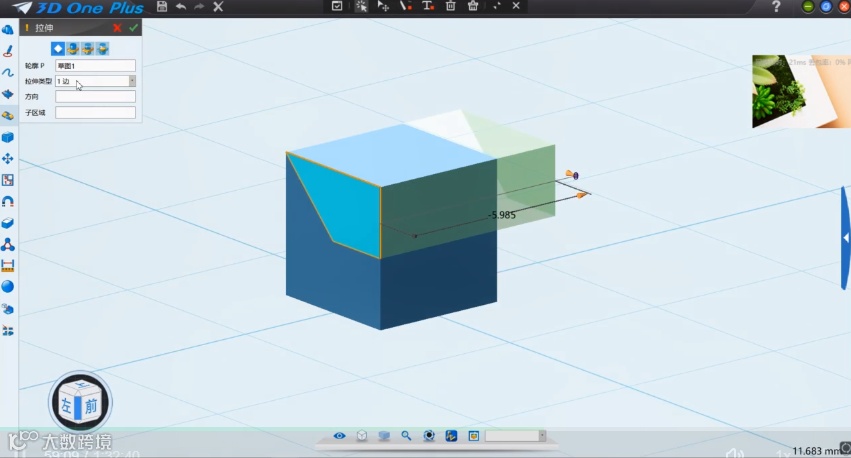Click the trash delete icon in top toolbar
This screenshot has height=458, width=851.
[x=450, y=6]
